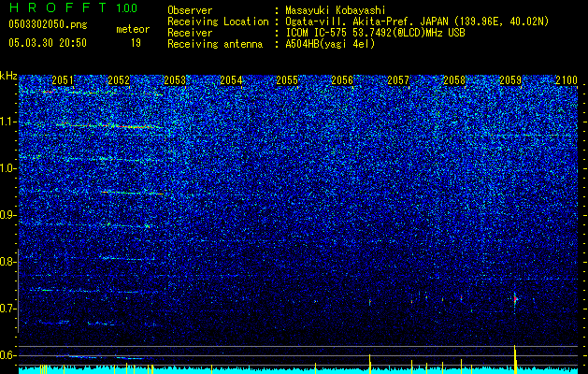Click the kHz axis unit label
588x374 pixels.
(x=8, y=76)
